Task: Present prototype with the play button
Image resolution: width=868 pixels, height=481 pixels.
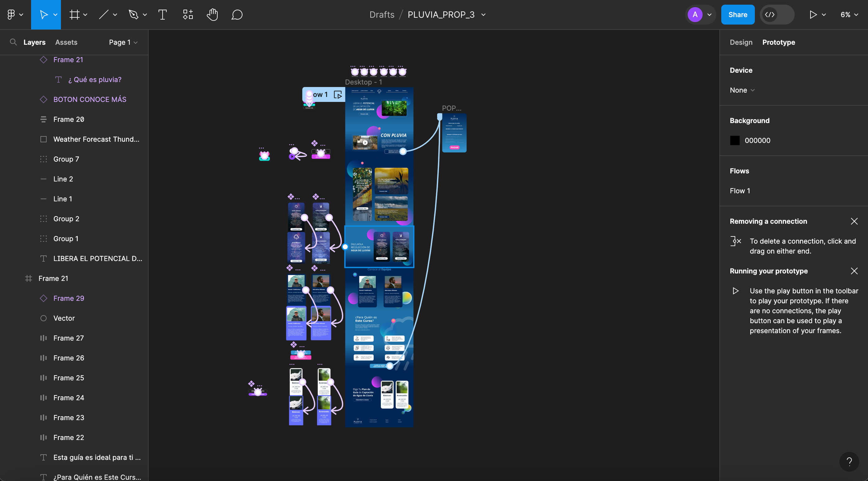Action: [x=812, y=15]
